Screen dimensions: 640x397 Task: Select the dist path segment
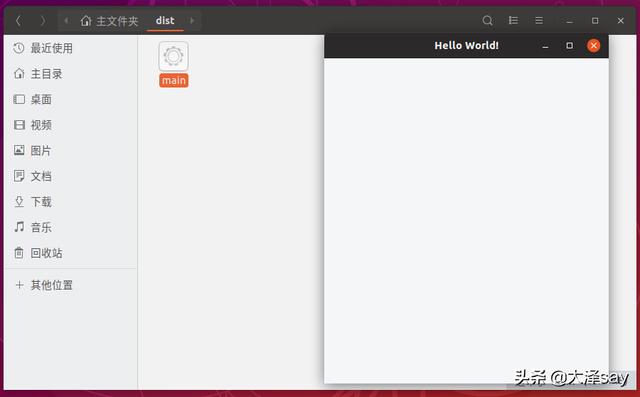(165, 21)
